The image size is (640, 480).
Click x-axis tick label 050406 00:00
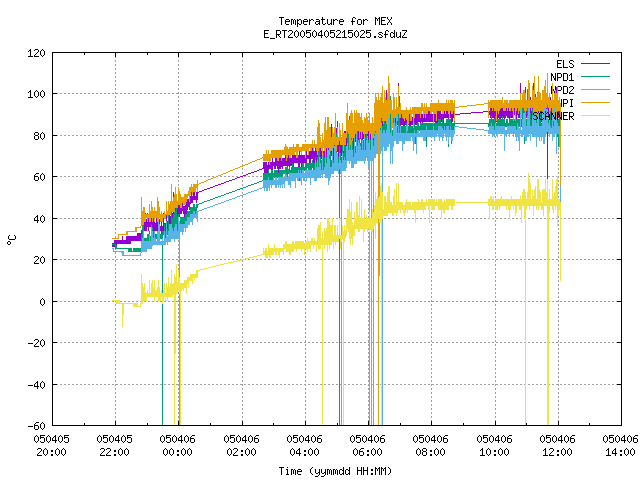click(x=178, y=446)
